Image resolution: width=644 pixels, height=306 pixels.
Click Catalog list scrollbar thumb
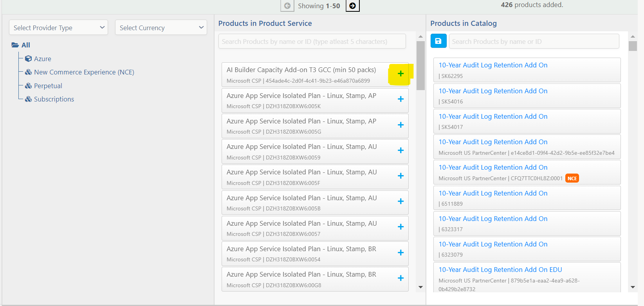[x=633, y=46]
